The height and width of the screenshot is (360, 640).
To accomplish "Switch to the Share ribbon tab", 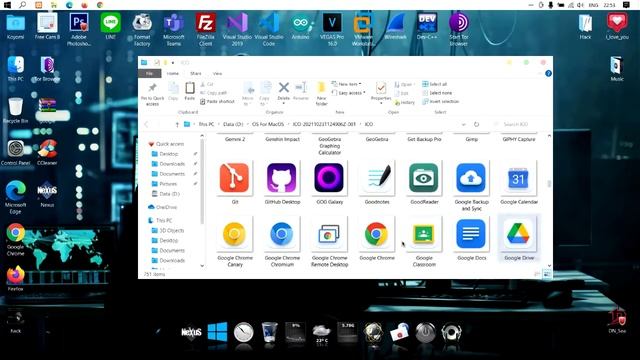I will 196,73.
